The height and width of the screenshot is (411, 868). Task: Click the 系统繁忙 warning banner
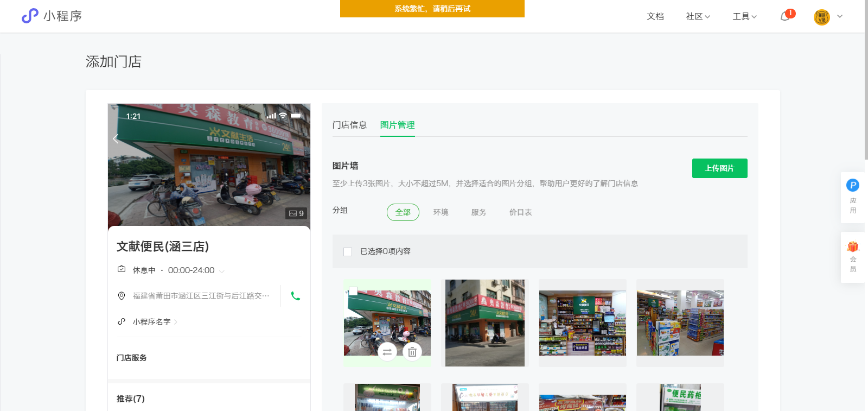(x=432, y=9)
